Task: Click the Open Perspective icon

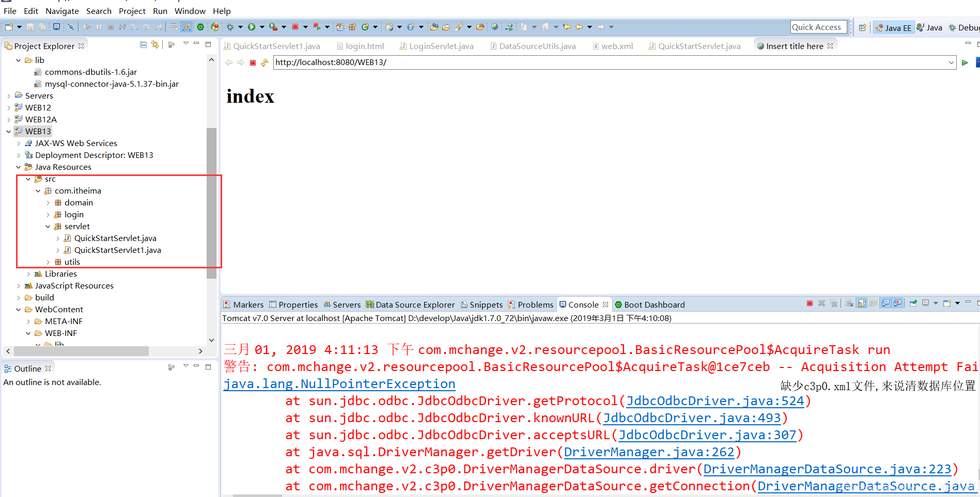Action: (863, 27)
